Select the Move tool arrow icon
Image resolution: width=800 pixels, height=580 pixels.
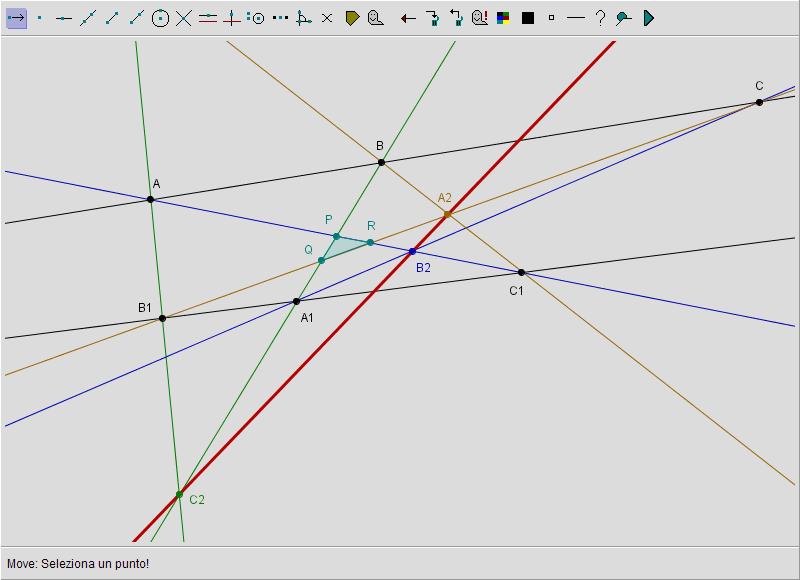16,18
